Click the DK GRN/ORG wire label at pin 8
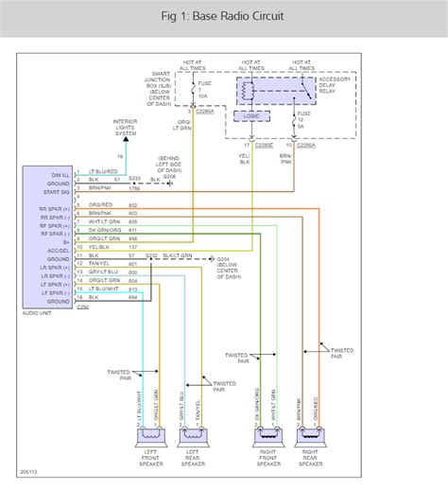 [x=105, y=230]
